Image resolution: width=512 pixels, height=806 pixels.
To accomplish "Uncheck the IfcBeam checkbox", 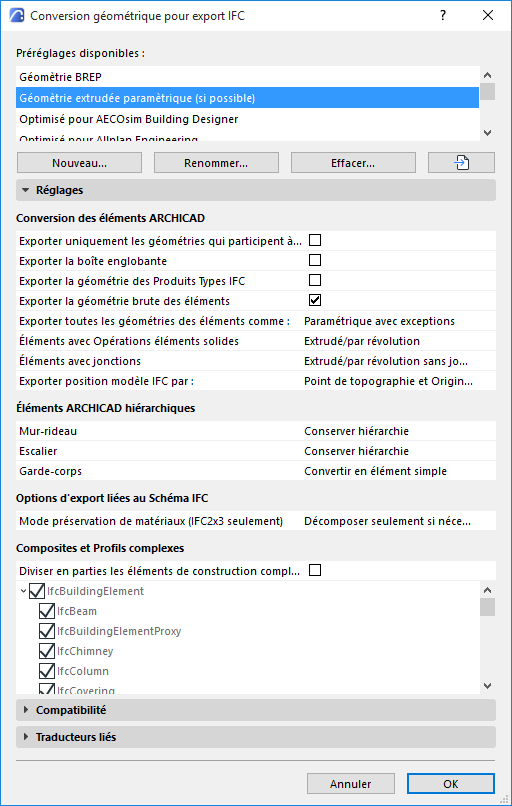I will [x=47, y=611].
